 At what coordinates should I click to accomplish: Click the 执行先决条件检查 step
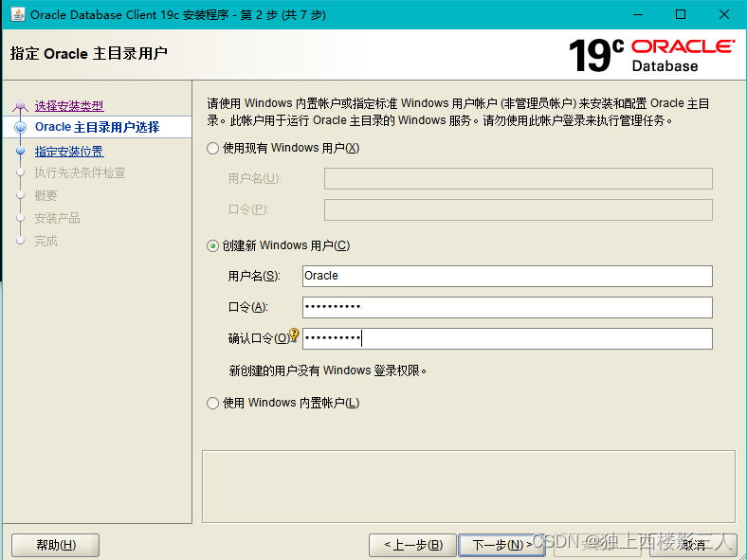[80, 172]
